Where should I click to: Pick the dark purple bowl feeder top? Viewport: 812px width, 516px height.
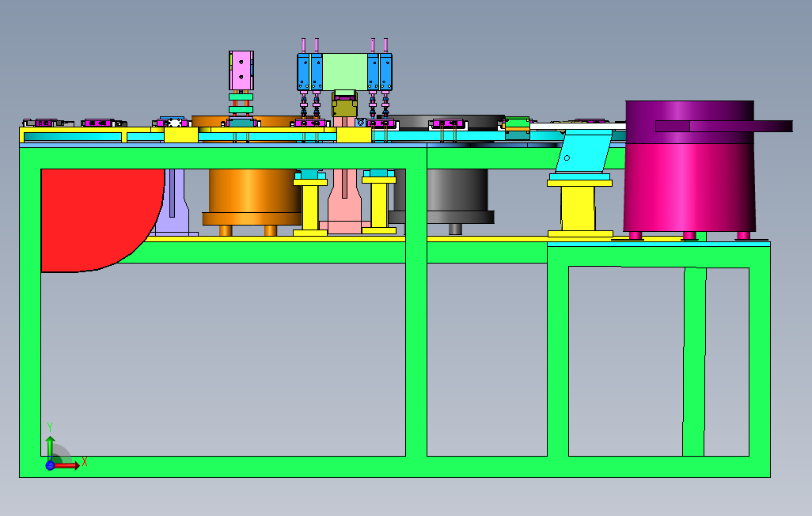click(689, 122)
